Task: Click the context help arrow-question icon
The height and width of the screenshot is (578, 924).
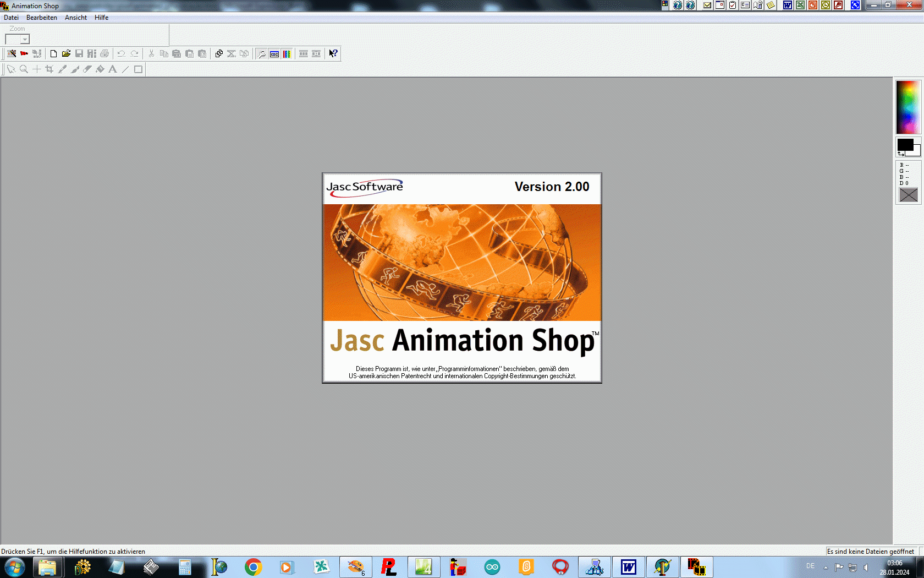Action: (x=333, y=53)
